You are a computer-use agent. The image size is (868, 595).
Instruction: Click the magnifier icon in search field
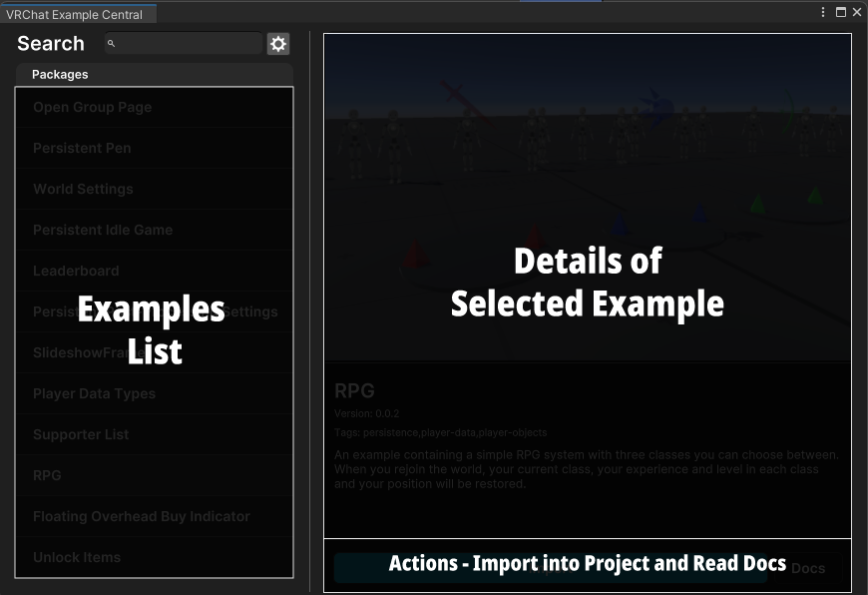(111, 43)
